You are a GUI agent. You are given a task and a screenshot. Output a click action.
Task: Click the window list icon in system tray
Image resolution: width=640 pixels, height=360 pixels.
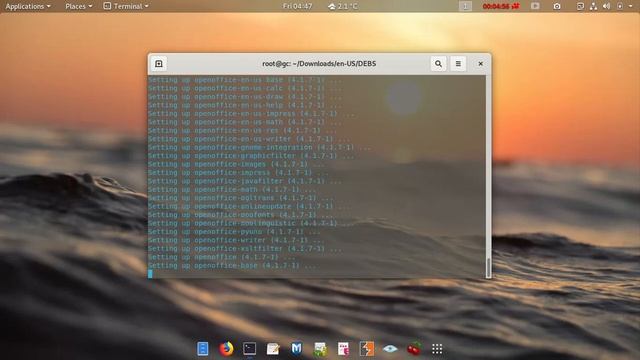[x=580, y=6]
